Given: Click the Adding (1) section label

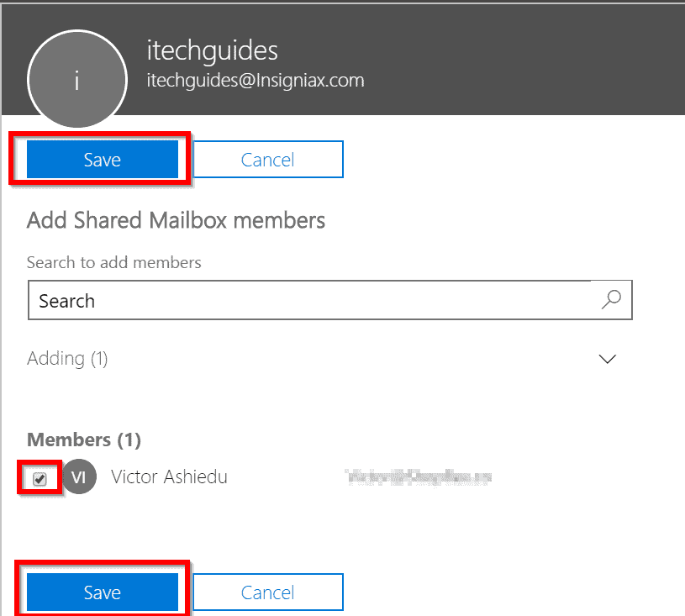Looking at the screenshot, I should (67, 359).
